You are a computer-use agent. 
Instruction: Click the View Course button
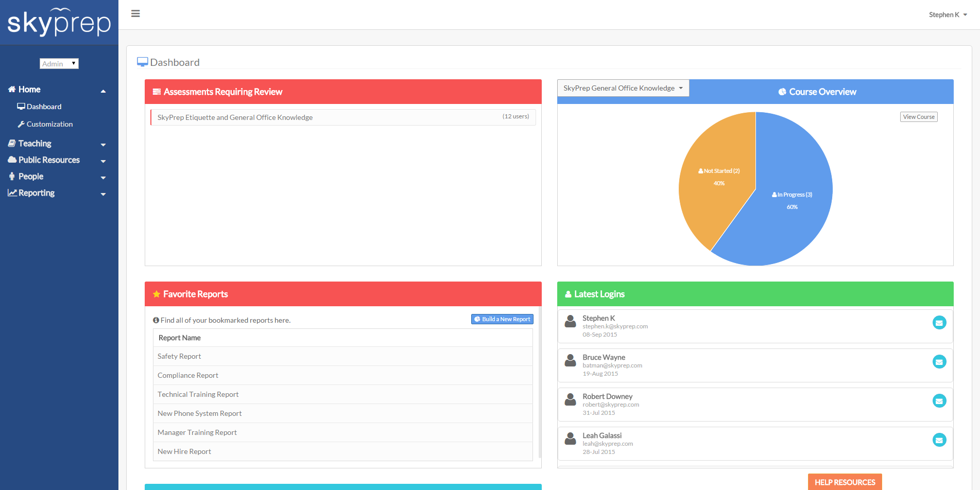point(919,117)
